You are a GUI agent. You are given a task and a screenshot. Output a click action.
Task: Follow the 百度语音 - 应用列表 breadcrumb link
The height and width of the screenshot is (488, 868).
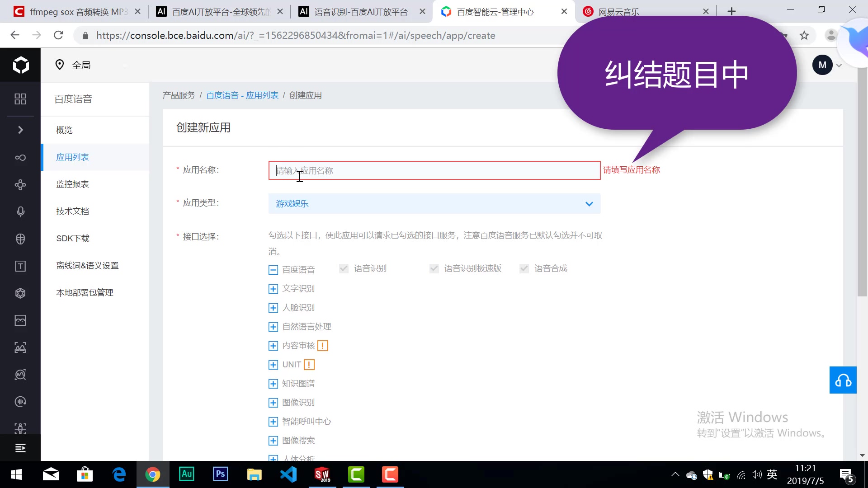click(x=242, y=95)
